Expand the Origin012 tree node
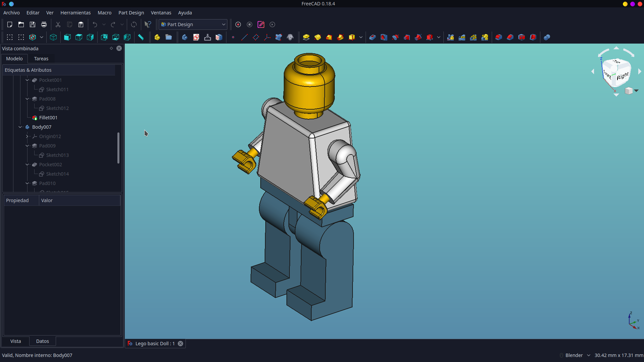 (x=27, y=136)
